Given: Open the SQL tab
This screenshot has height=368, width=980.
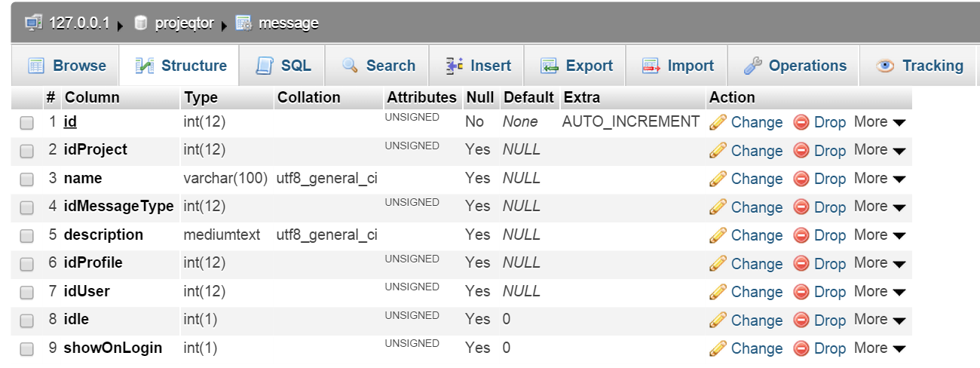Looking at the screenshot, I should click(284, 66).
